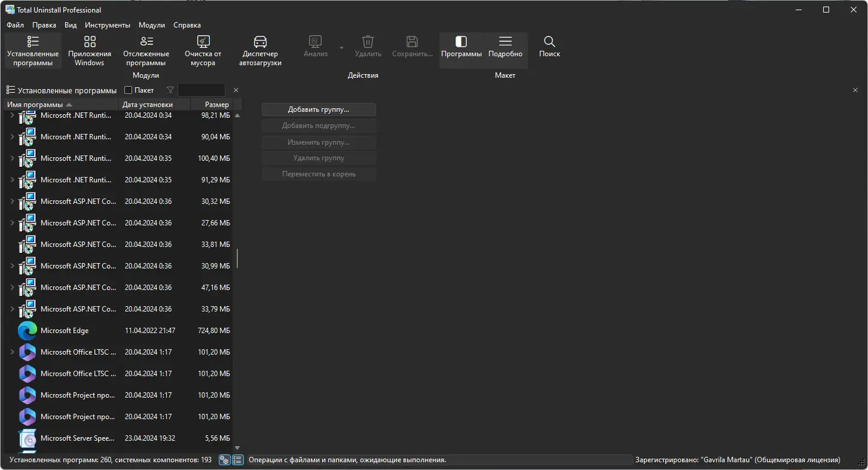Enable the Пакет checkbox
868x470 pixels.
point(128,90)
